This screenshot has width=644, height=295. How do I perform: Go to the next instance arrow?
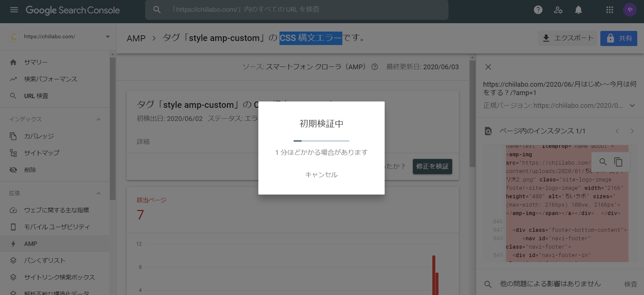tap(632, 131)
